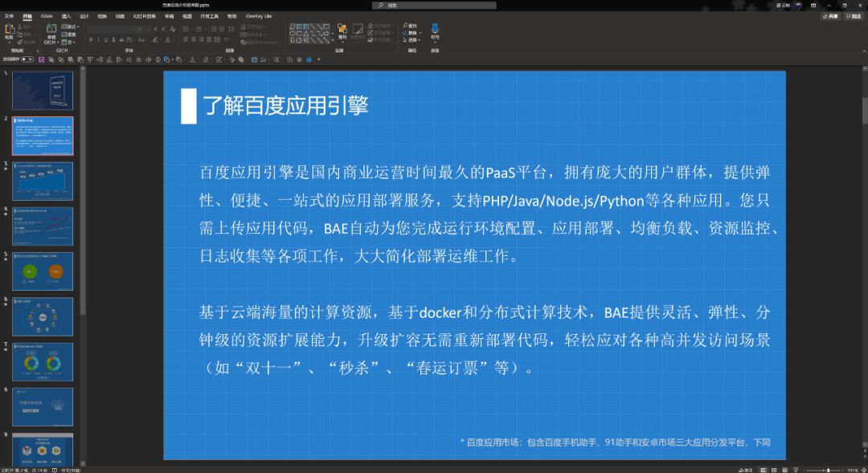
Task: Switch to Slide Sorter view icon
Action: [x=774, y=471]
